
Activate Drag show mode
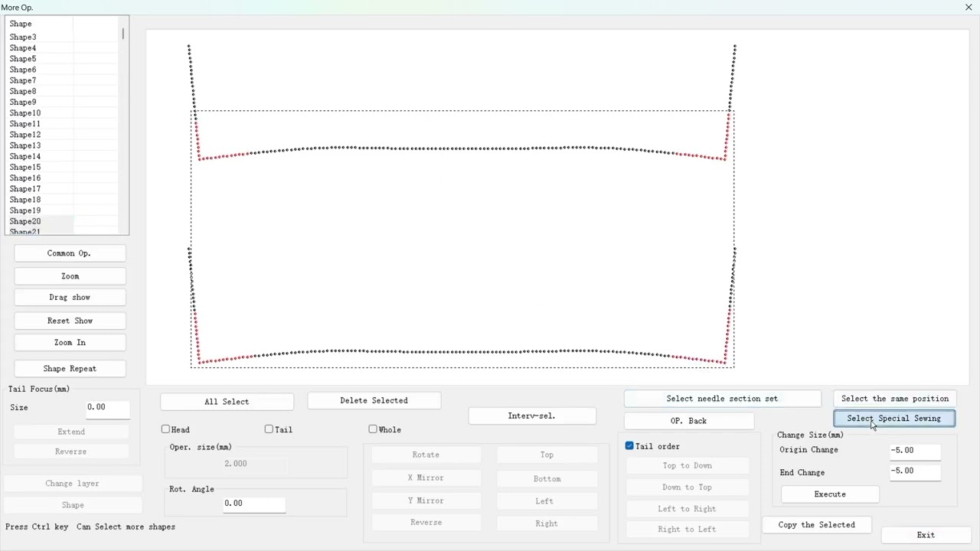coord(70,298)
